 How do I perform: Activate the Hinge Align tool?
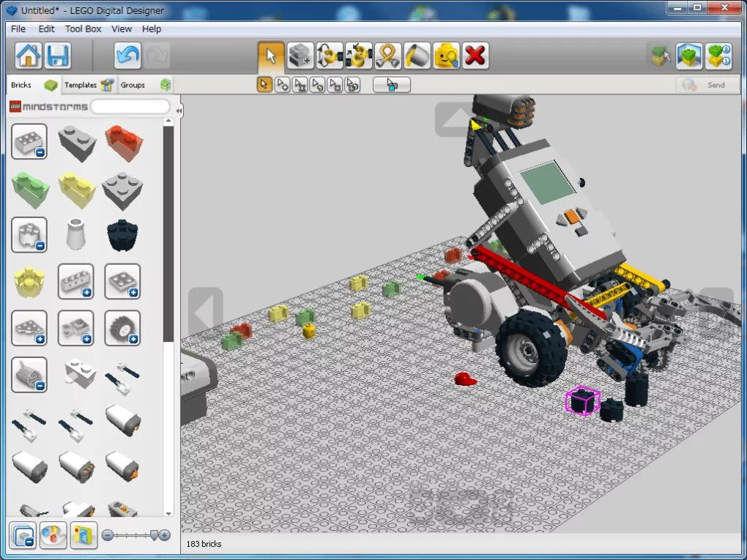[x=359, y=56]
